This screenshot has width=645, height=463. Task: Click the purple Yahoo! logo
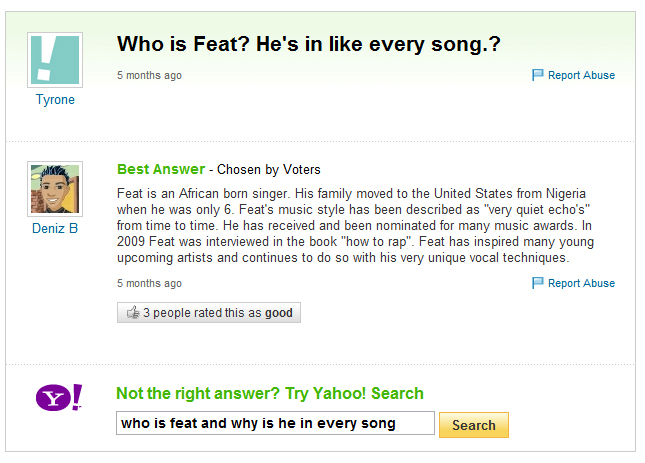click(59, 399)
